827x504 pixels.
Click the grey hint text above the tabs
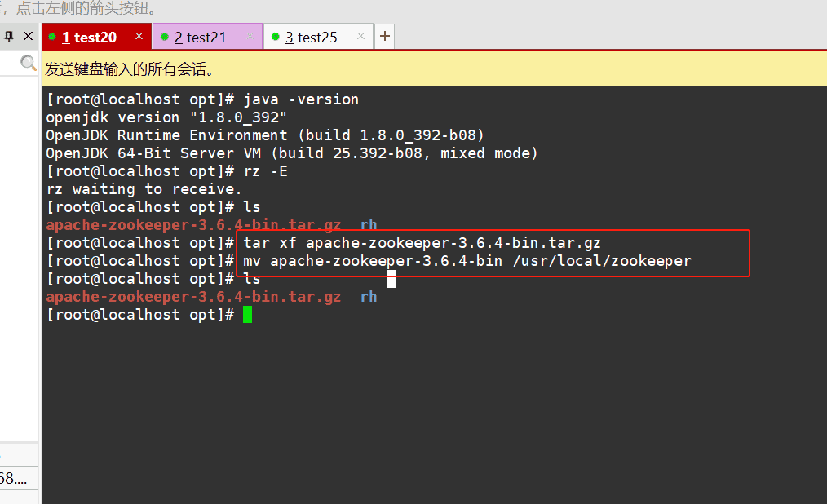click(x=82, y=9)
